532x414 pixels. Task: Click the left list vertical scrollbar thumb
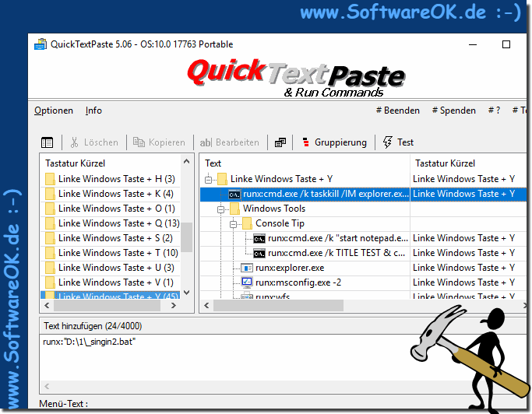click(187, 237)
